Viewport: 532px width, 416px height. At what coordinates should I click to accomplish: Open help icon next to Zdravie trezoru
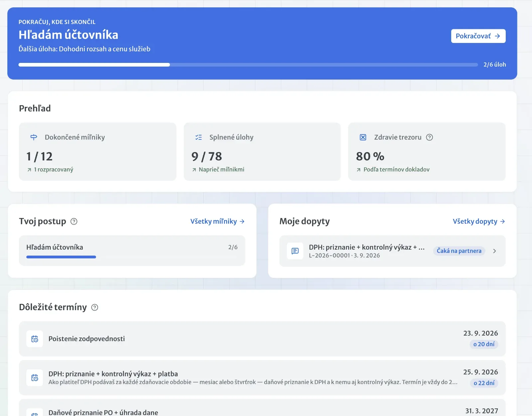click(430, 137)
